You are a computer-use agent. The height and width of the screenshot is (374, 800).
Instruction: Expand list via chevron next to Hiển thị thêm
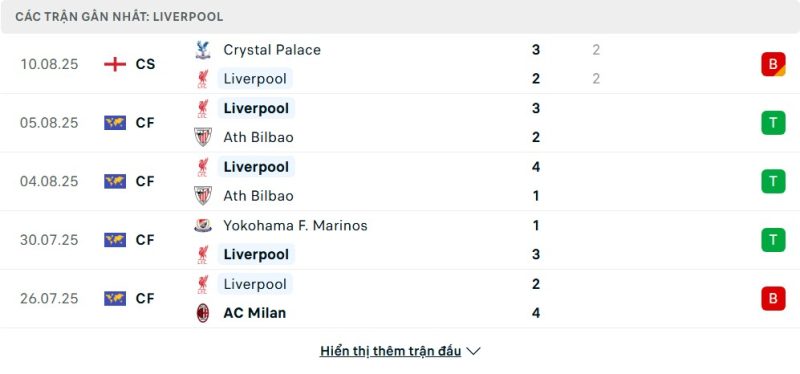tap(473, 352)
